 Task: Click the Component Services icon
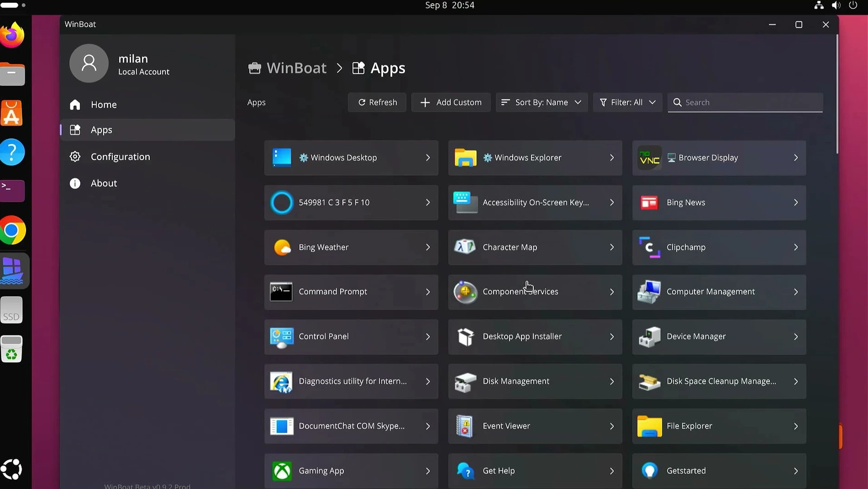(465, 292)
